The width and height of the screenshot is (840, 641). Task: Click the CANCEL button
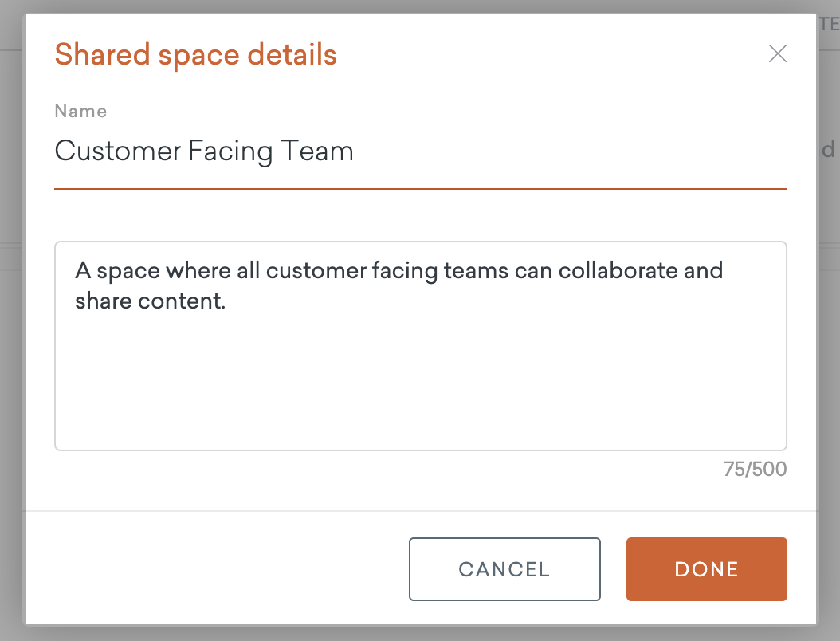[x=504, y=568]
